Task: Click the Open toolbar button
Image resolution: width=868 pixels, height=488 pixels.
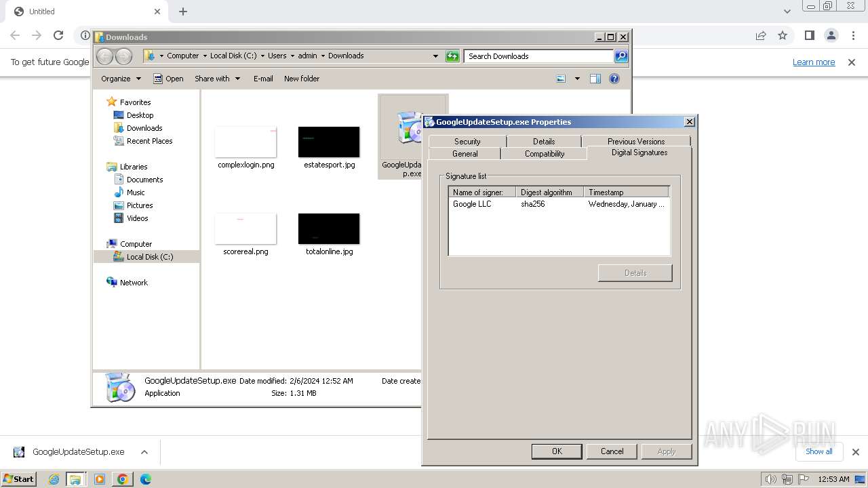Action: (168, 79)
